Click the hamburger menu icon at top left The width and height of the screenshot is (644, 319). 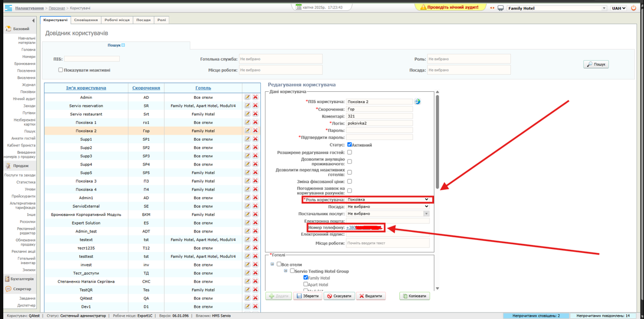click(8, 8)
